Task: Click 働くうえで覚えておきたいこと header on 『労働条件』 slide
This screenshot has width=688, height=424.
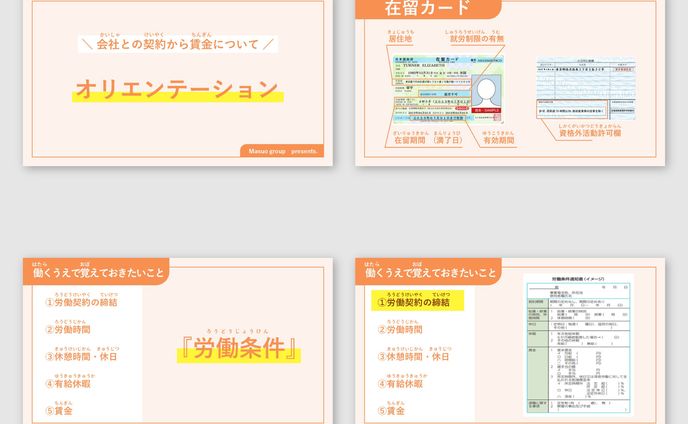Action: tap(98, 272)
